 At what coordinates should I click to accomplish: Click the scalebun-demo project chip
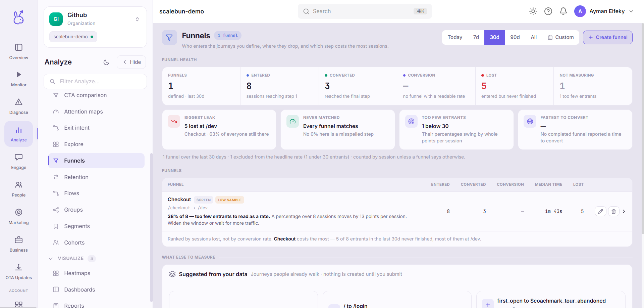[73, 37]
